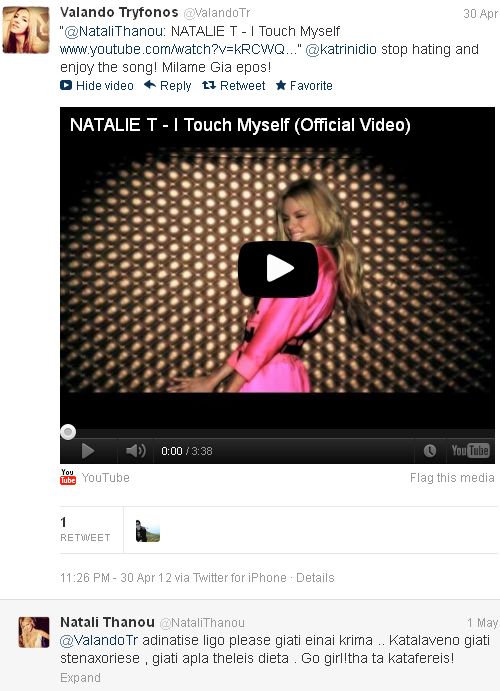The height and width of the screenshot is (691, 500).
Task: Expand Natali Thanou's reply tweet
Action: tap(80, 677)
